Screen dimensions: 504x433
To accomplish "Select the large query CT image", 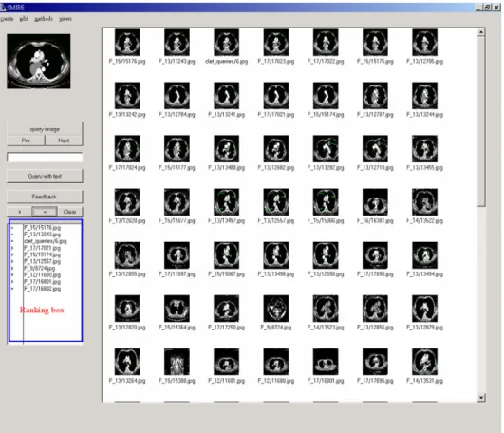I will click(39, 61).
